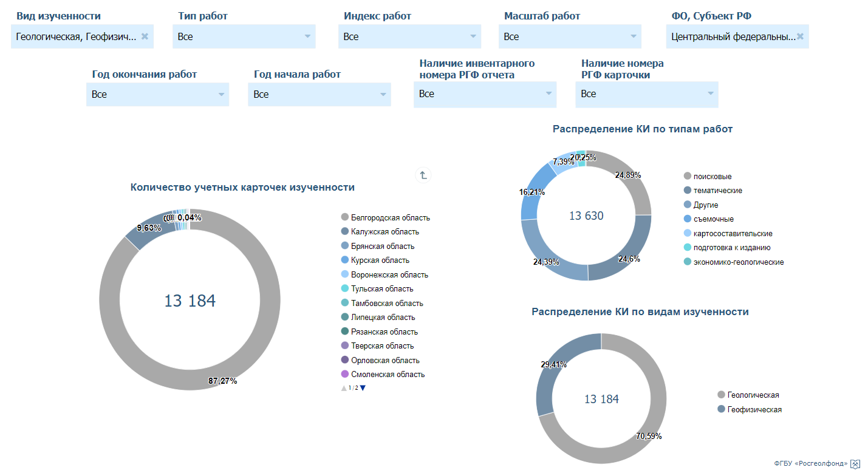Screen dimensions: 868x473
Task: Click the ФГБУ «Росгеолфонд» link
Action: pyautogui.click(x=810, y=463)
